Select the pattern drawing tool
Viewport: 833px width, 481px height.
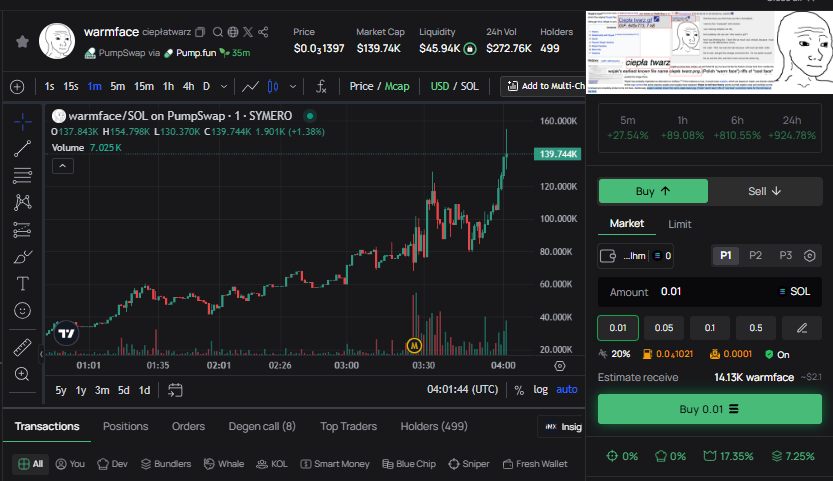[22, 202]
